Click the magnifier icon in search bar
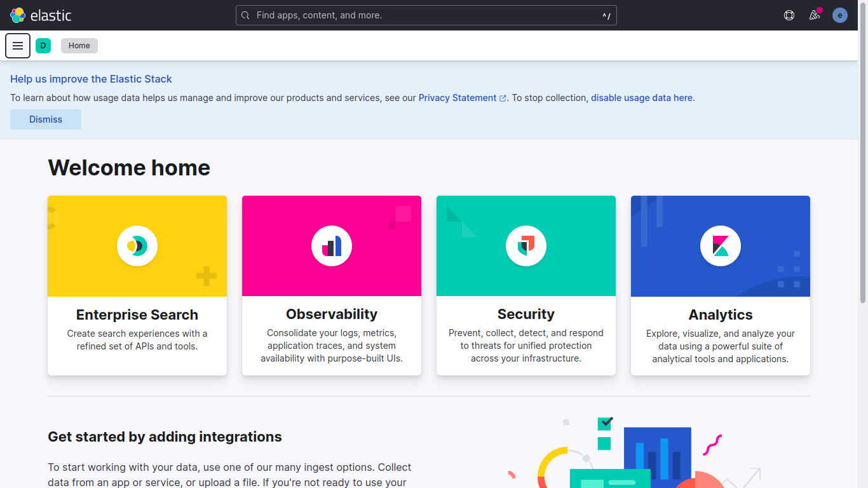Viewport: 868px width, 488px height. tap(246, 15)
